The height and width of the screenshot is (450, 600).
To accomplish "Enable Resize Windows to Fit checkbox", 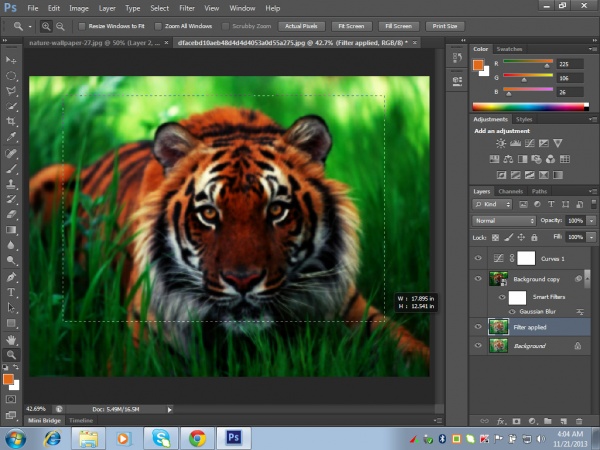I will pyautogui.click(x=81, y=25).
